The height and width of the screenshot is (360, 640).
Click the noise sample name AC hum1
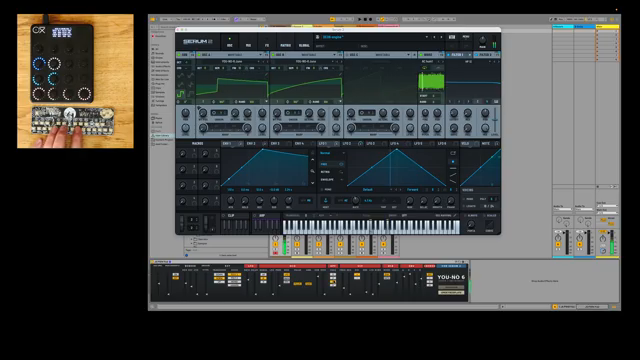click(x=427, y=62)
